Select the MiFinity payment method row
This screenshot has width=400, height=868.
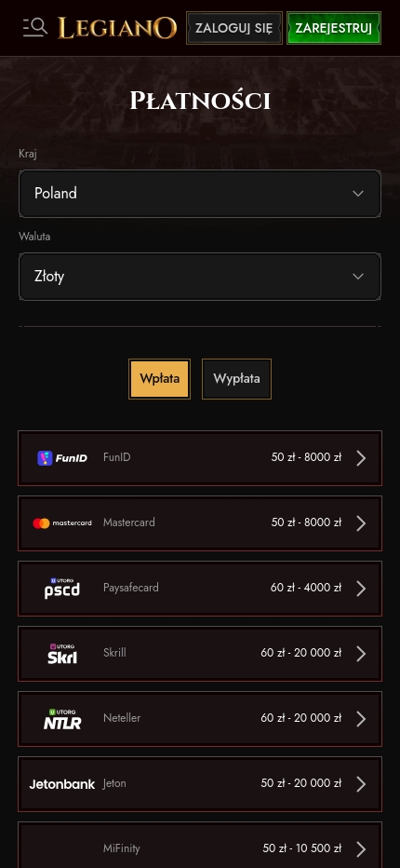(200, 846)
